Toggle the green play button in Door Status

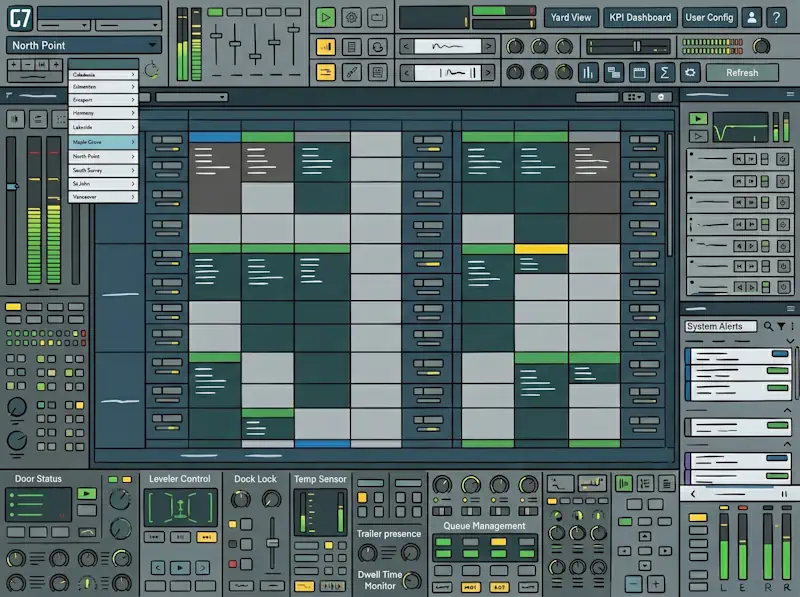tap(87, 494)
